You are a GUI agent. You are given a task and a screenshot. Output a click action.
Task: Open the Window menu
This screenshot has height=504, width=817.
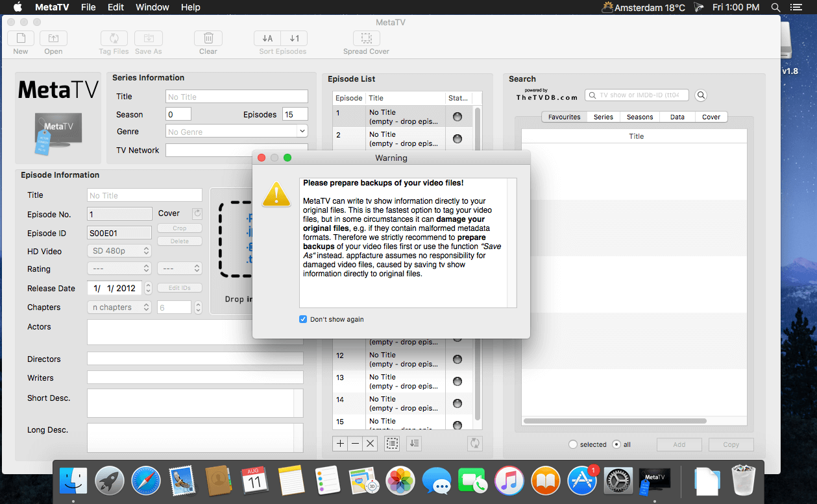(x=152, y=7)
